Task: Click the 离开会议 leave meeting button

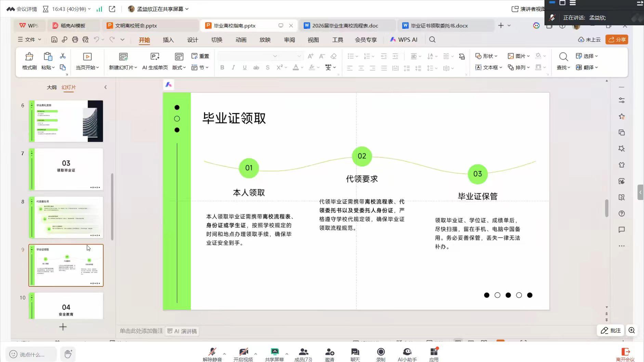Action: tap(625, 354)
